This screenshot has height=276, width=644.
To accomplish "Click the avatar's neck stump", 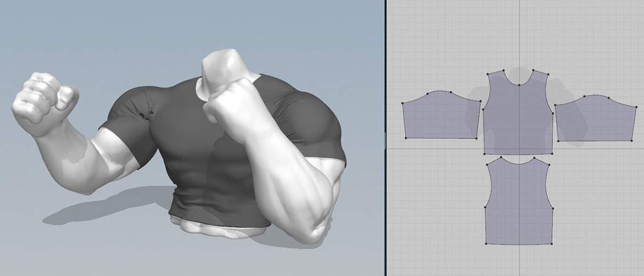I will click(220, 69).
